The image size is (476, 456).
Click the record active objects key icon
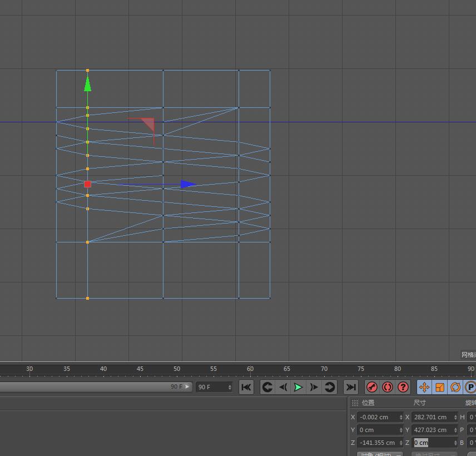[x=372, y=387]
